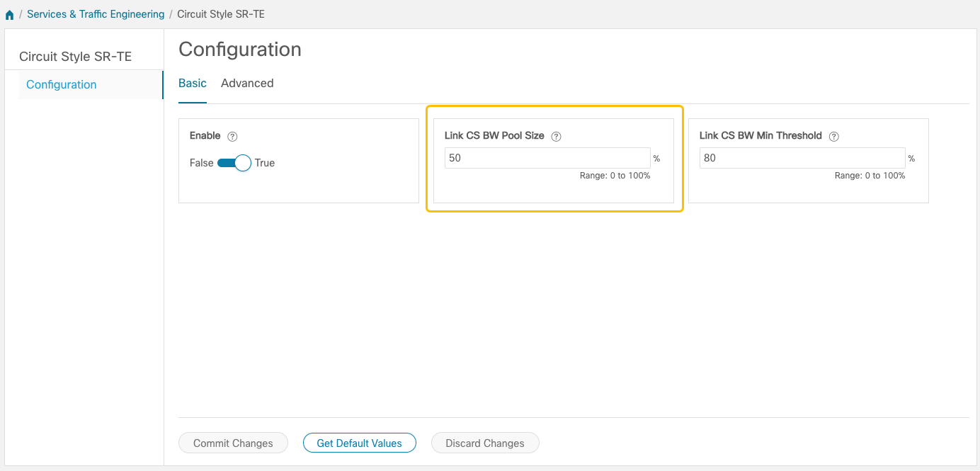Select Configuration in the sidebar
The image size is (980, 471).
[x=91, y=84]
